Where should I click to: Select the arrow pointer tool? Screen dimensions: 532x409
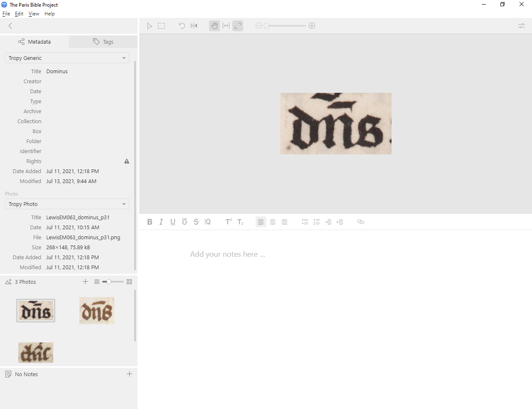[x=150, y=26]
